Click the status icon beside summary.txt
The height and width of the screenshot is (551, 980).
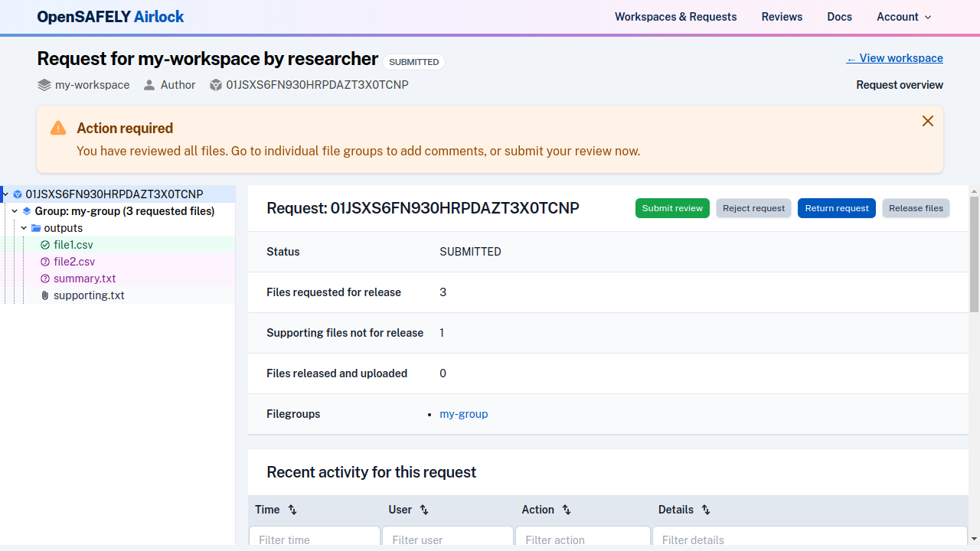[x=45, y=279]
